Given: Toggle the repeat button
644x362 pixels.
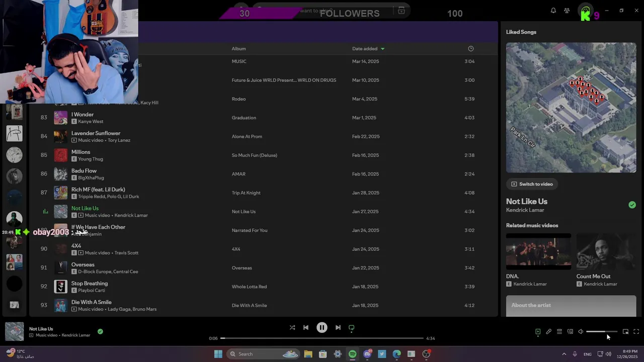Looking at the screenshot, I should [352, 327].
